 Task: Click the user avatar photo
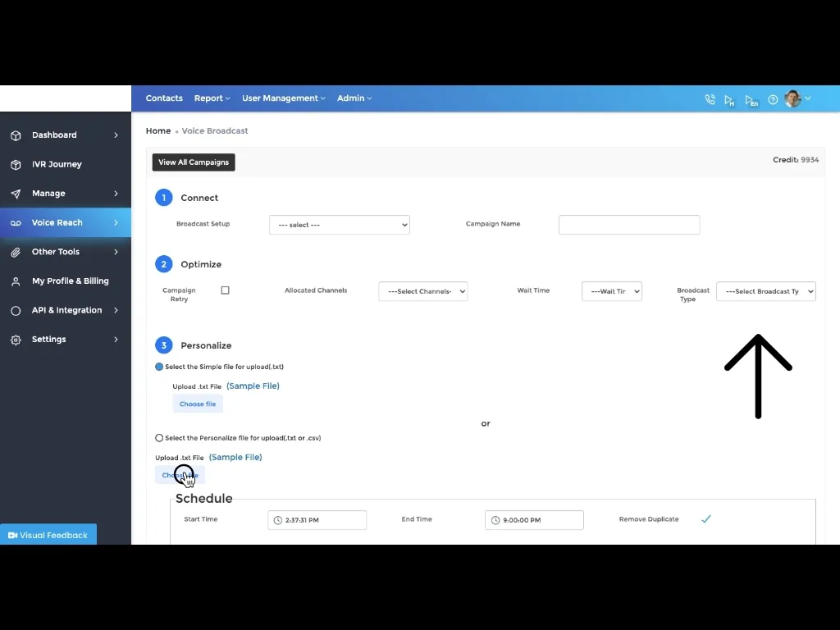pos(792,98)
